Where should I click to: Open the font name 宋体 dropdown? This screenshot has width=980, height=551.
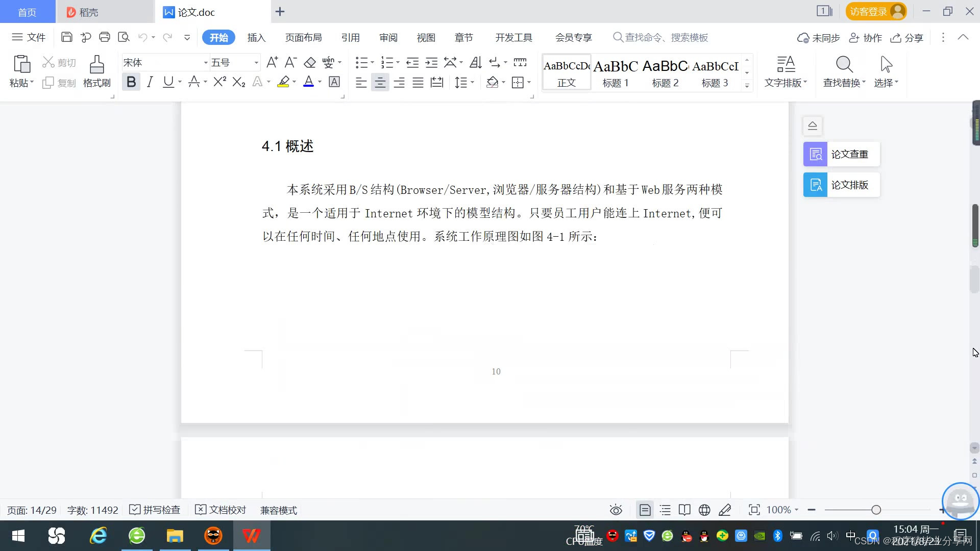[x=206, y=63]
